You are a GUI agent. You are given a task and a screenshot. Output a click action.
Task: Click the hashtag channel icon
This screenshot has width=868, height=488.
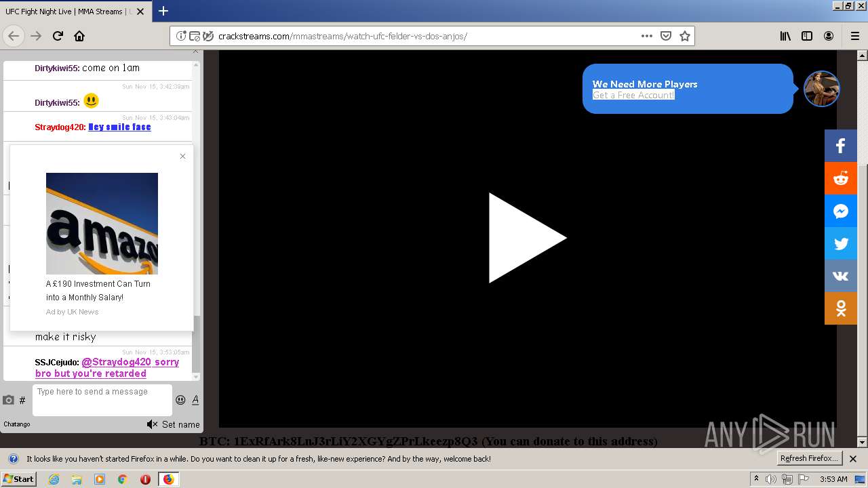(x=22, y=401)
